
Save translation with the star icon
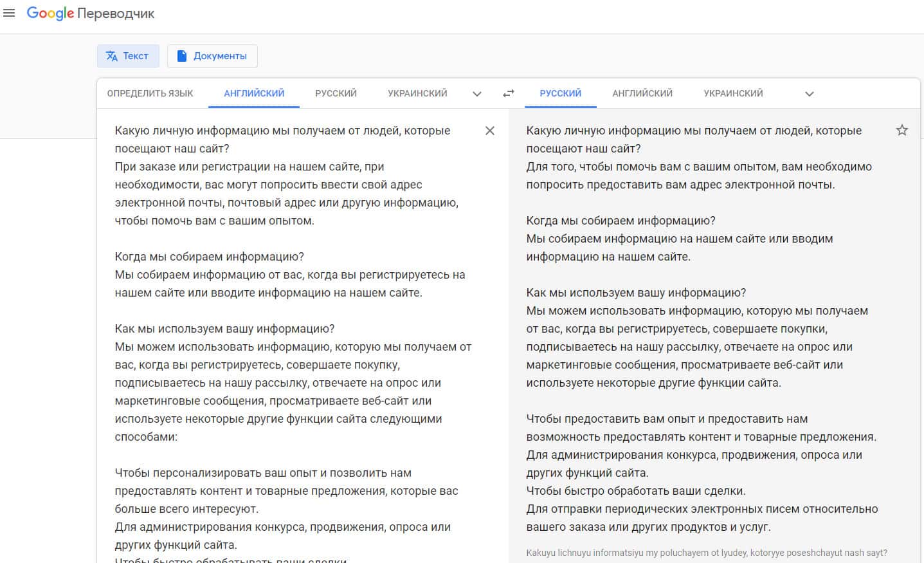[901, 131]
